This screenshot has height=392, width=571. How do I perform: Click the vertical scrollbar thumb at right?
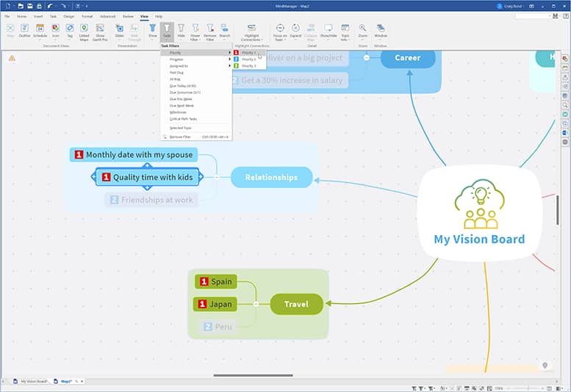[558, 210]
